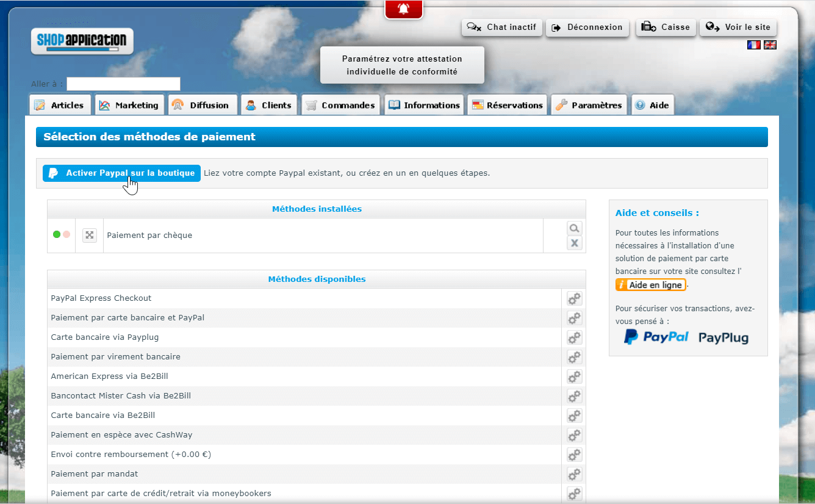Click Activer Paypal sur la boutique button
Viewport: 815px width, 504px height.
(121, 173)
